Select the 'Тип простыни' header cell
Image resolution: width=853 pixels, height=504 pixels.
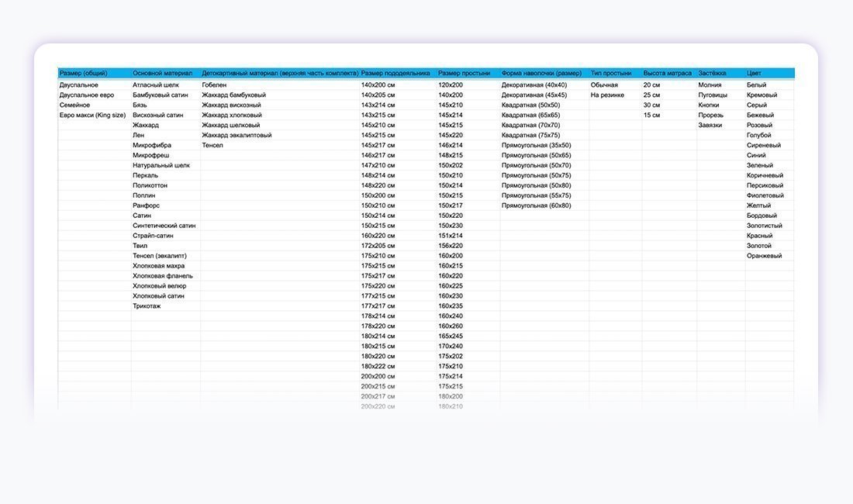[x=611, y=73]
